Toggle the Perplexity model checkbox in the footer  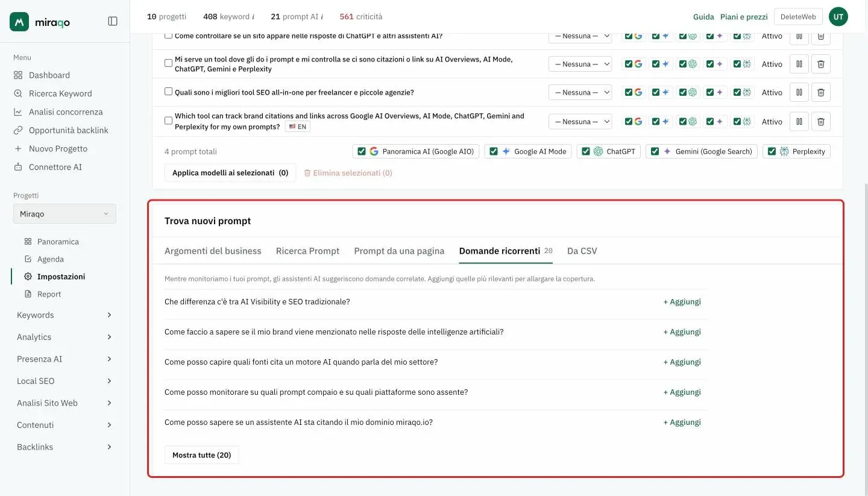[x=772, y=151]
